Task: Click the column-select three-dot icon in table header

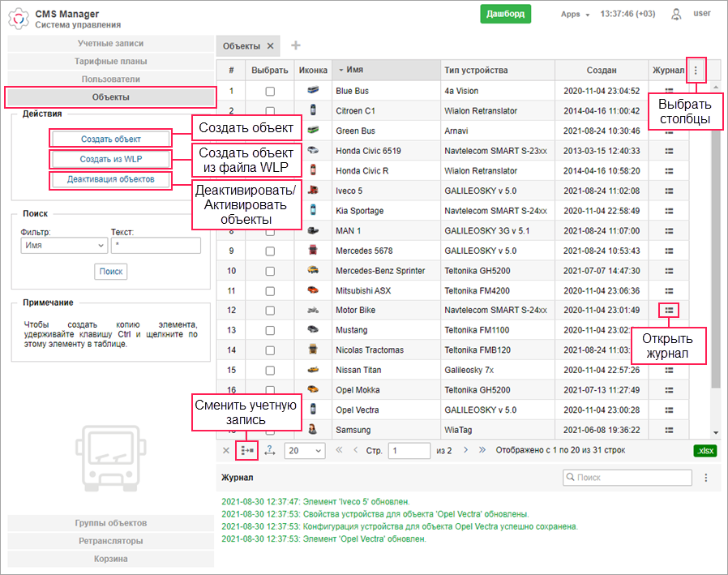Action: click(696, 70)
